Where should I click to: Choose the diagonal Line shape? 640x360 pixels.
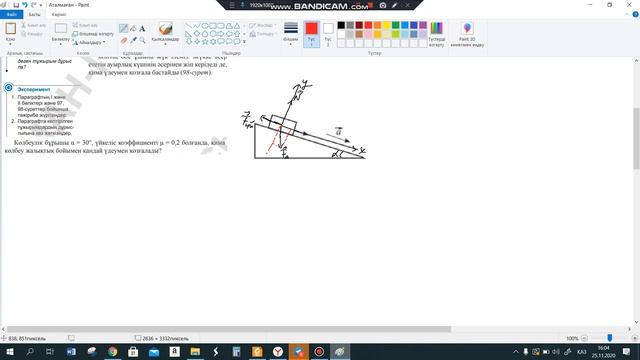(189, 26)
